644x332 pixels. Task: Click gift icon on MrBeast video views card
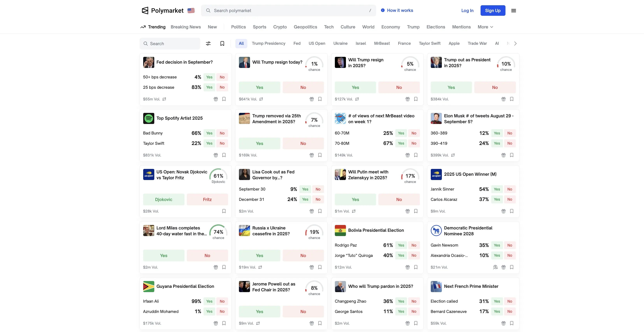pyautogui.click(x=407, y=155)
